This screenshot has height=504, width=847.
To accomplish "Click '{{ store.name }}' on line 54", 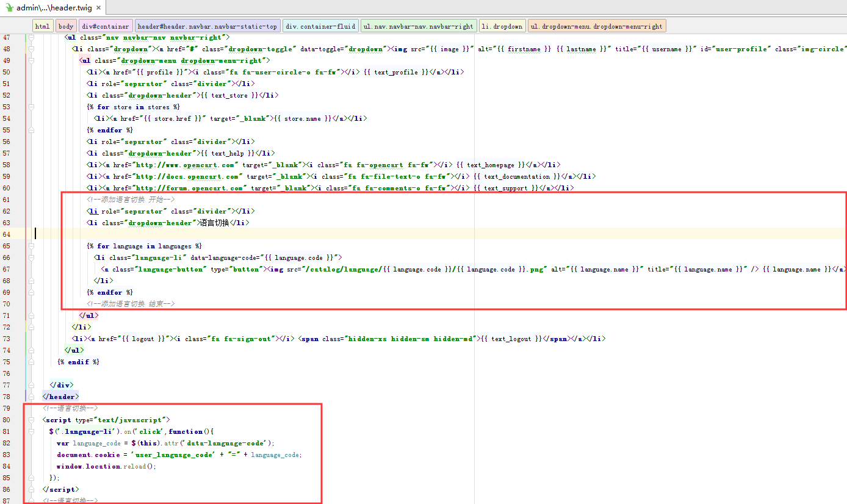I will [x=303, y=118].
